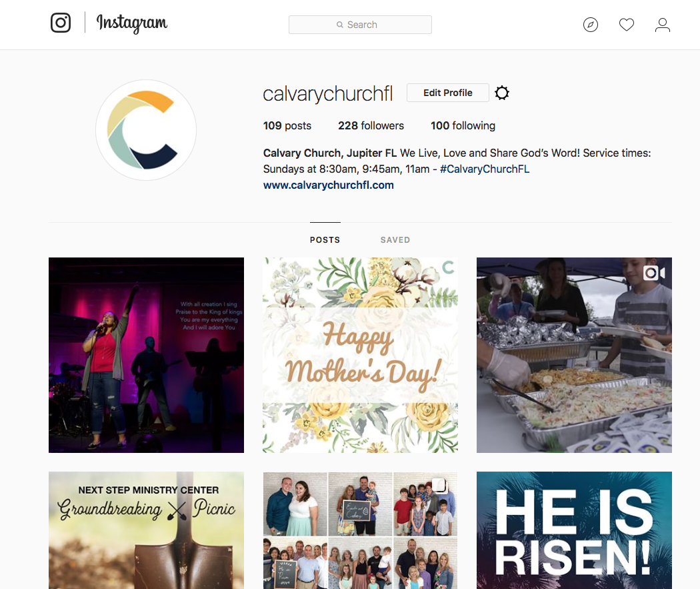Open the He Is Risen post thumbnail
This screenshot has width=700, height=589.
574,530
